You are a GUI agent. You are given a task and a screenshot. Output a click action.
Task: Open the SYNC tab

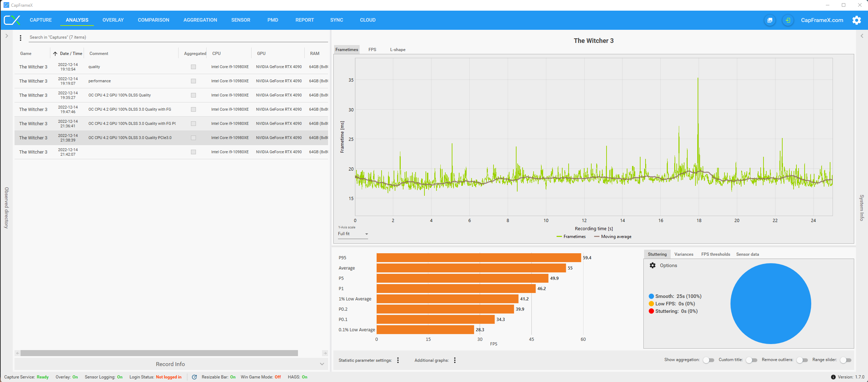(337, 20)
